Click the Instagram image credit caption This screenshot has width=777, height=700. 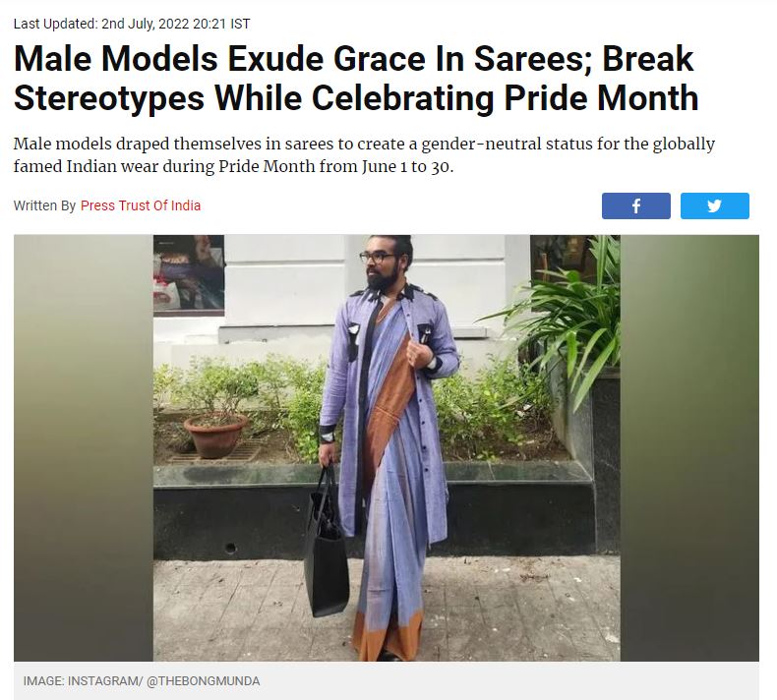(142, 680)
